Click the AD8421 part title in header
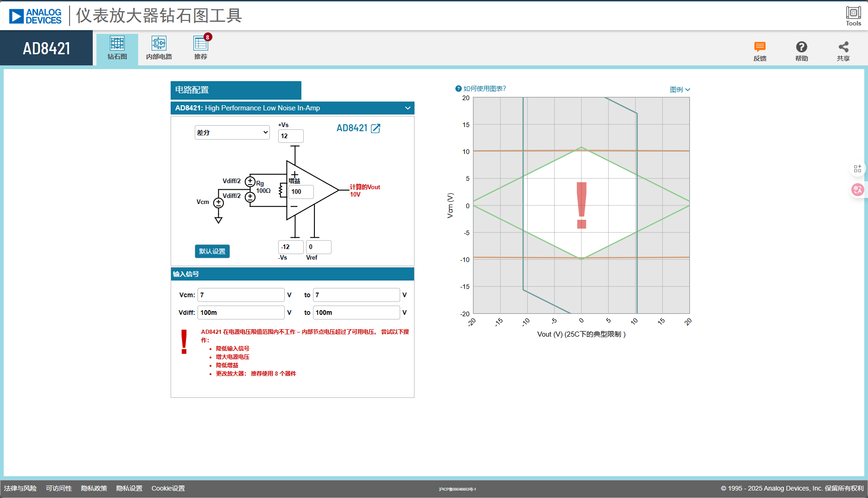 (46, 48)
